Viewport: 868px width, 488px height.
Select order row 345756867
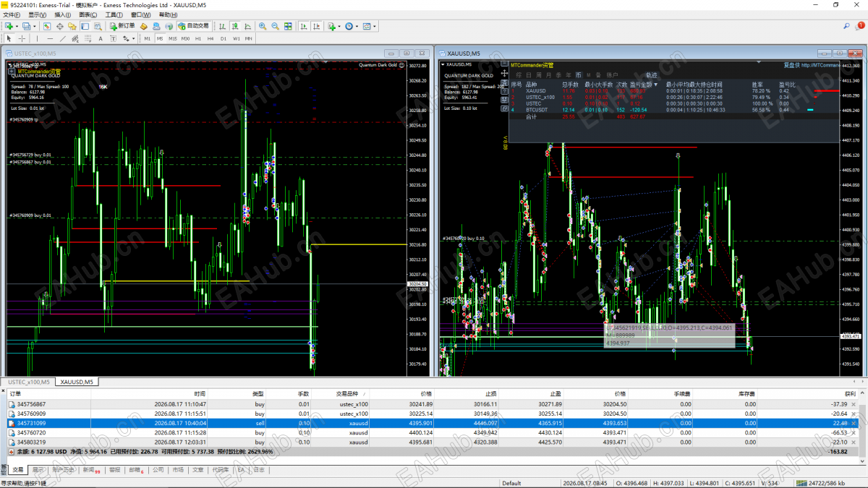tap(433, 404)
